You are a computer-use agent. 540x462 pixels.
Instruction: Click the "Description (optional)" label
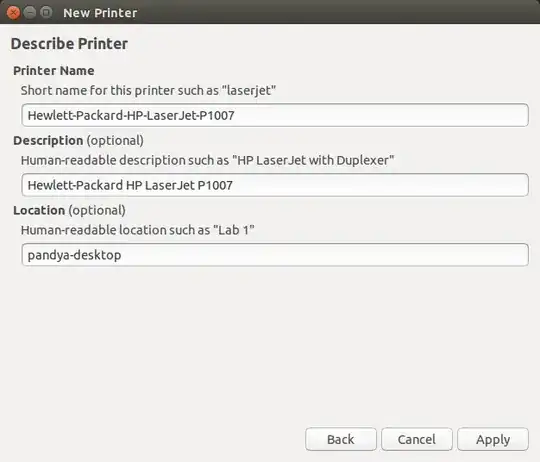[79, 141]
